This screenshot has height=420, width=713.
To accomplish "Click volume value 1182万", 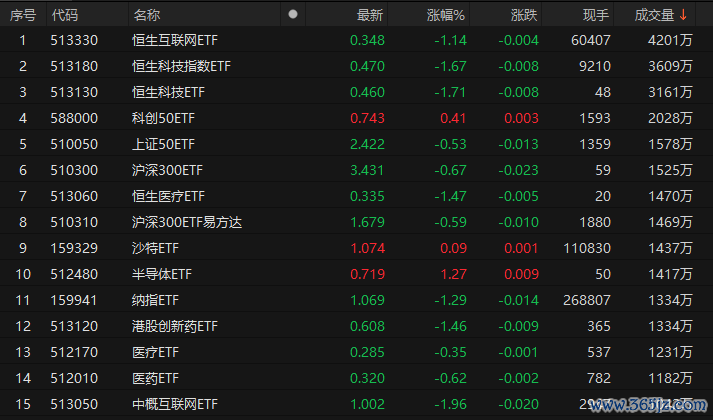I will tap(670, 378).
